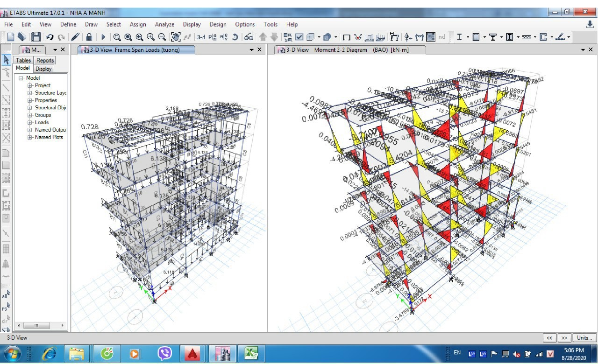This screenshot has height=364, width=598.
Task: Switch to the Display tab
Action: (x=43, y=69)
